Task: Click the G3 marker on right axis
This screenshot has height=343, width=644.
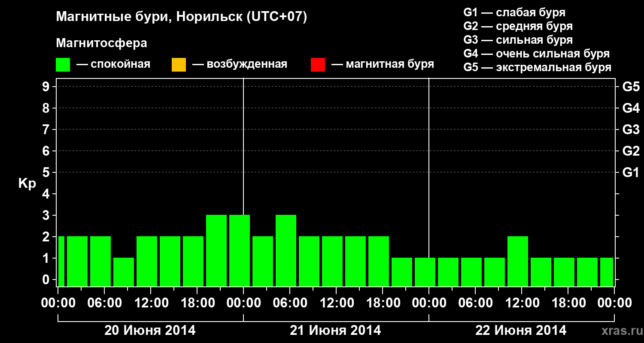Action: pos(631,130)
